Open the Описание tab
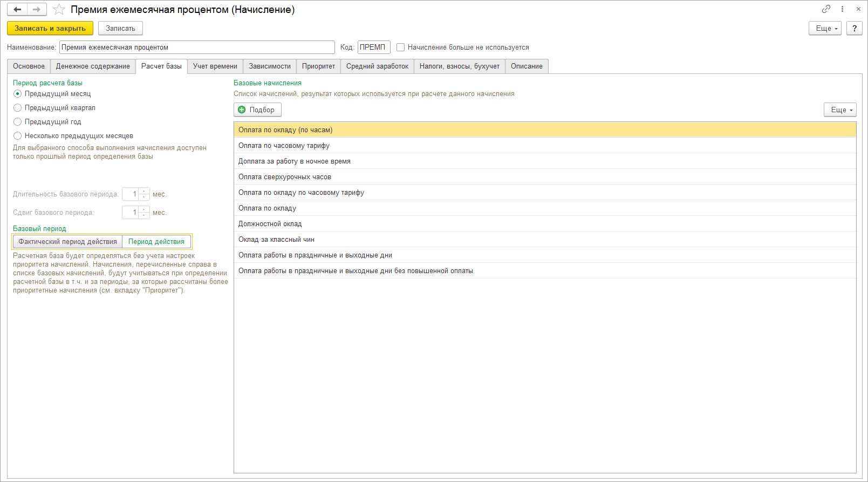This screenshot has width=868, height=482. click(527, 66)
